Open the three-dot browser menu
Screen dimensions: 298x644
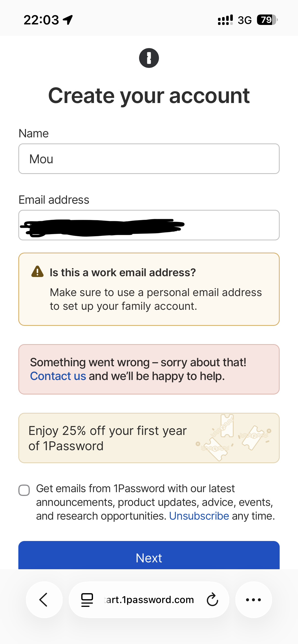point(253,600)
